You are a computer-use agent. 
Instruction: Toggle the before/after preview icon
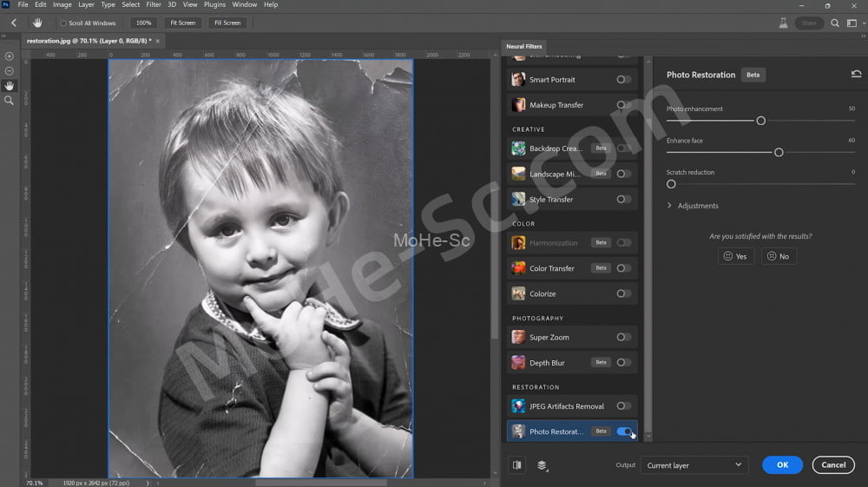point(516,465)
